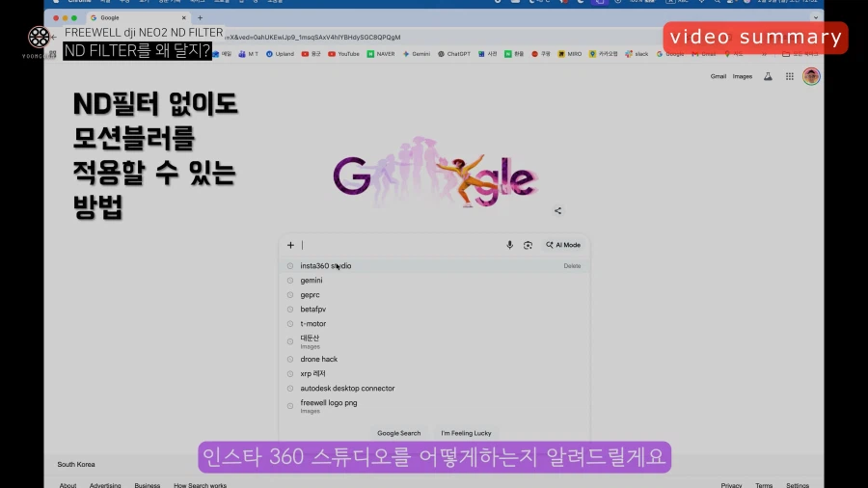Open a new Chrome tab with the plus button
The image size is (868, 488).
[x=200, y=17]
